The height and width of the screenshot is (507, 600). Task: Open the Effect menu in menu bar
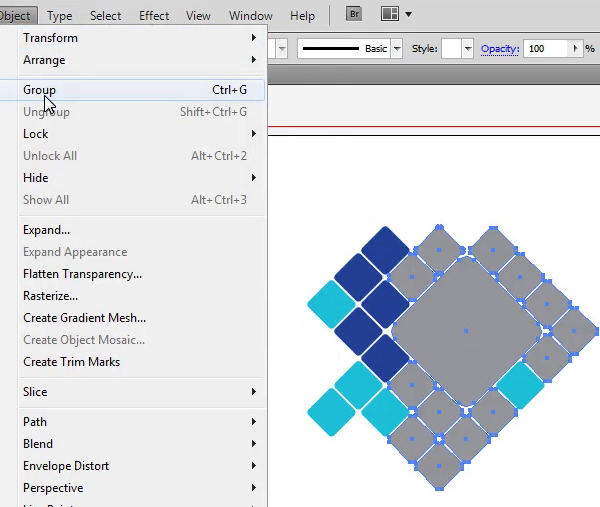point(154,16)
